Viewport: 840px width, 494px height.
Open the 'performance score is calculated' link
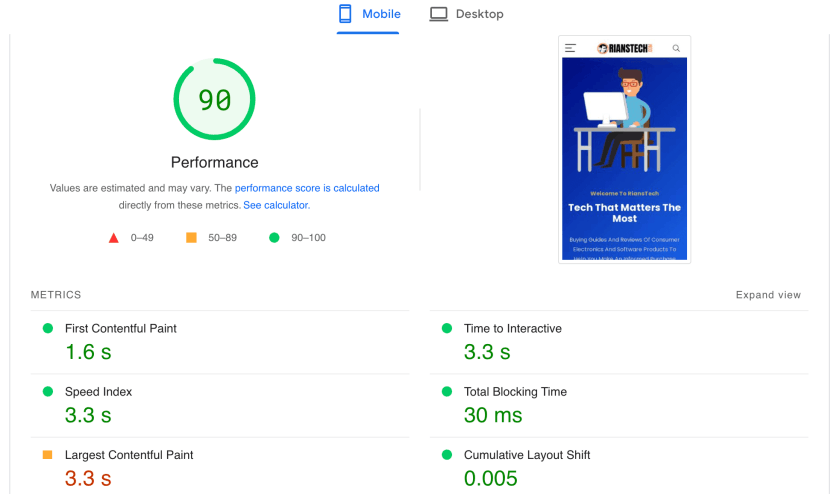click(x=307, y=188)
